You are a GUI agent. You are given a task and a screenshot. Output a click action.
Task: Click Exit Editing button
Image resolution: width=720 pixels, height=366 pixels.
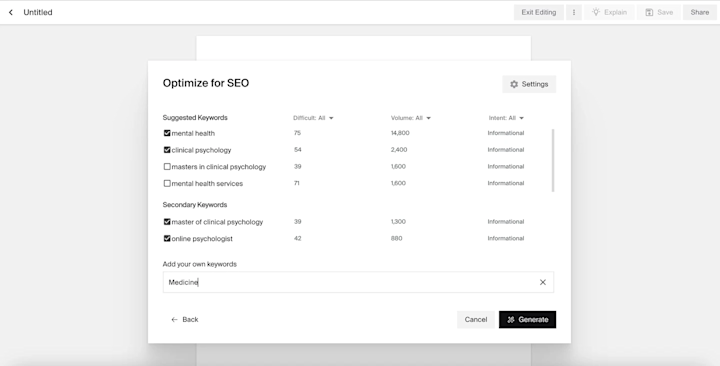pyautogui.click(x=539, y=12)
